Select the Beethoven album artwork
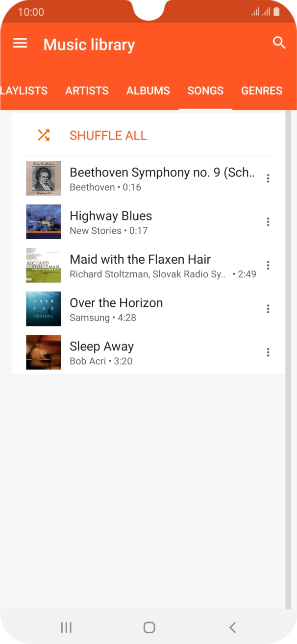Image resolution: width=297 pixels, height=644 pixels. click(x=43, y=178)
